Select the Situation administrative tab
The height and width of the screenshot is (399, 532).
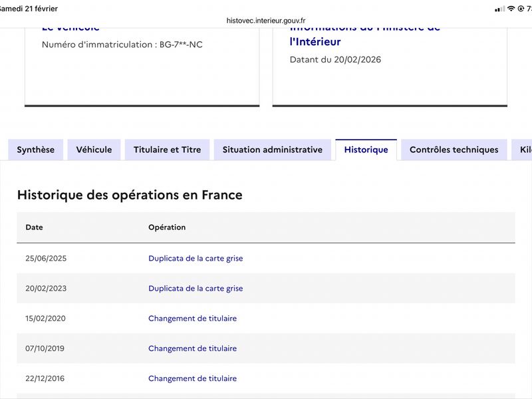click(x=273, y=150)
